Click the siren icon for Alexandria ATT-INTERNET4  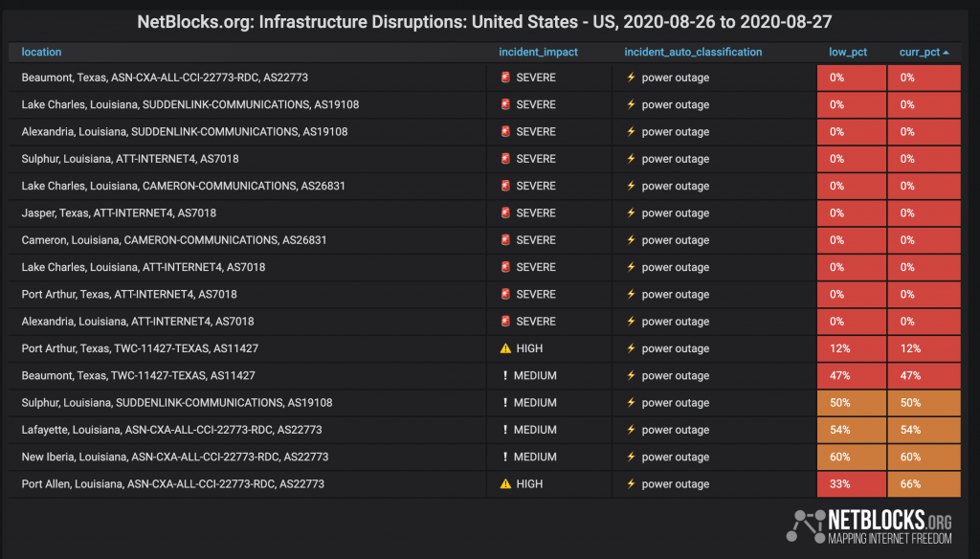[x=505, y=322]
